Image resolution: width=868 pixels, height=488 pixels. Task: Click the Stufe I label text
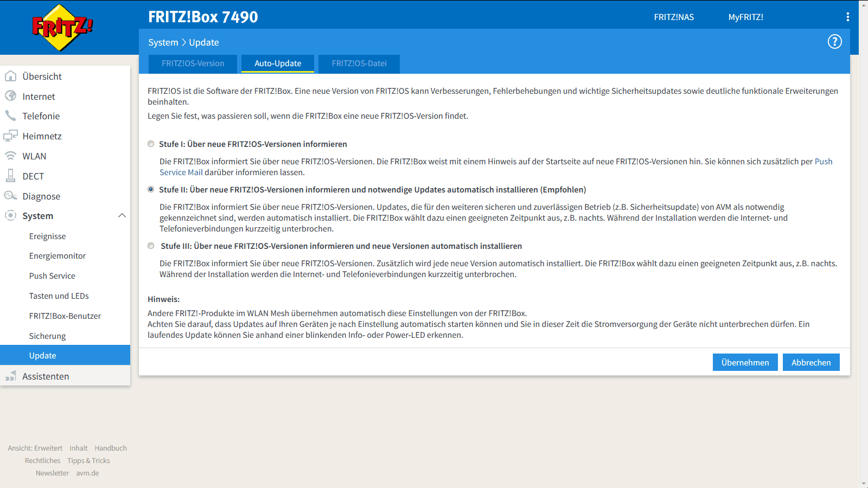[x=253, y=144]
